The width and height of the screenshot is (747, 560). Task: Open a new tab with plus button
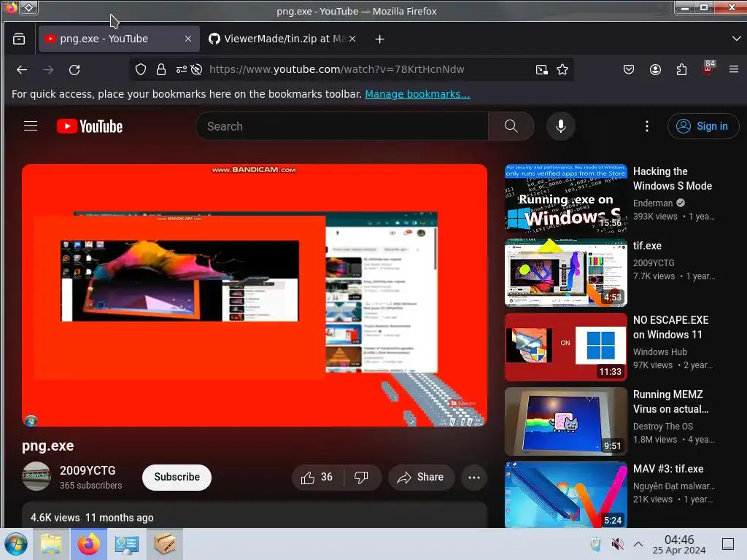379,39
